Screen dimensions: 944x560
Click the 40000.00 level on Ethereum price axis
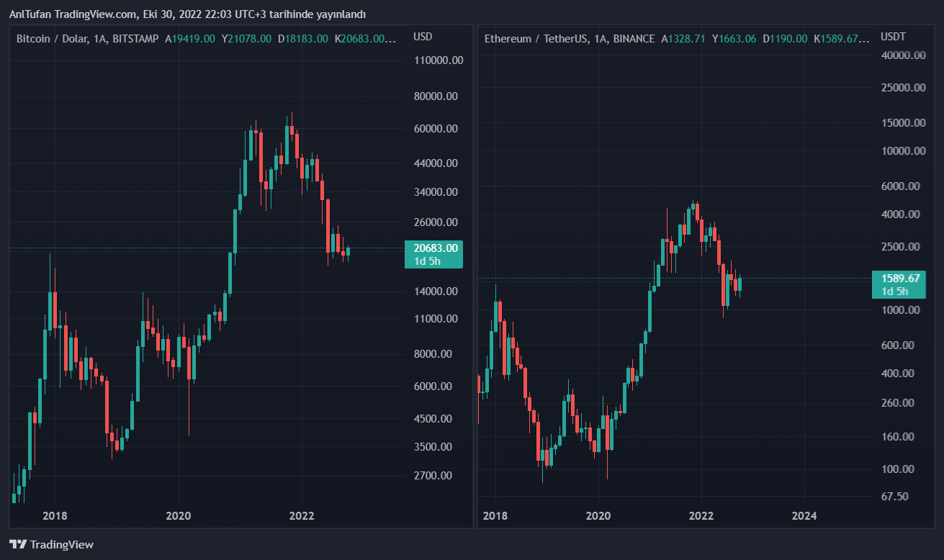pyautogui.click(x=902, y=55)
